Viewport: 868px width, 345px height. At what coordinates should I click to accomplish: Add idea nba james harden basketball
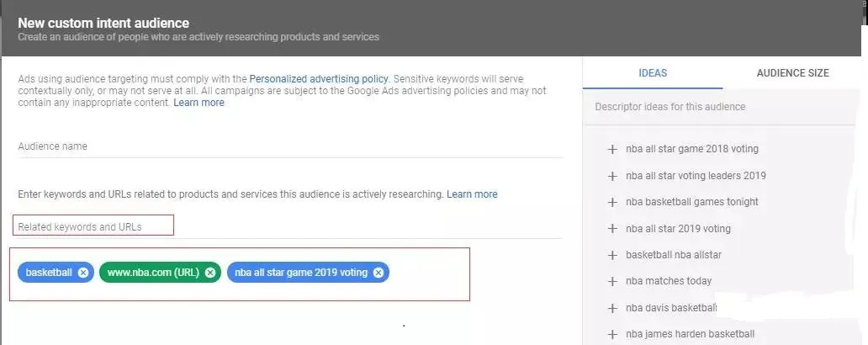click(612, 334)
